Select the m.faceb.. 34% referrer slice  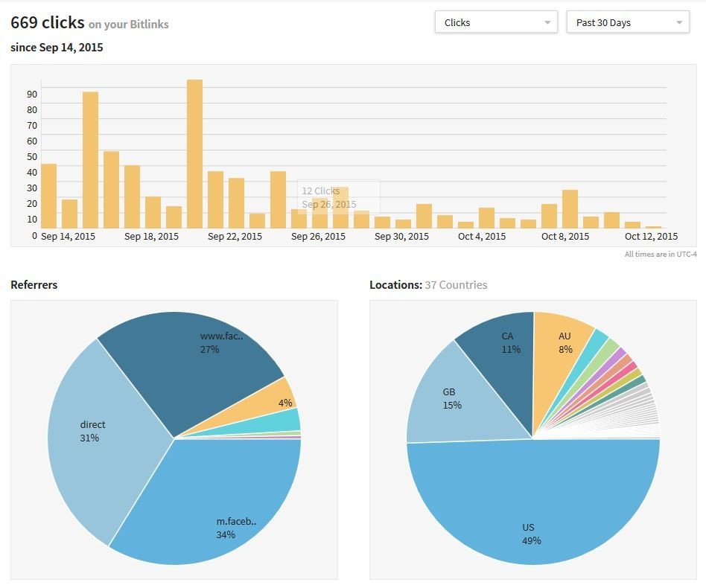[223, 506]
